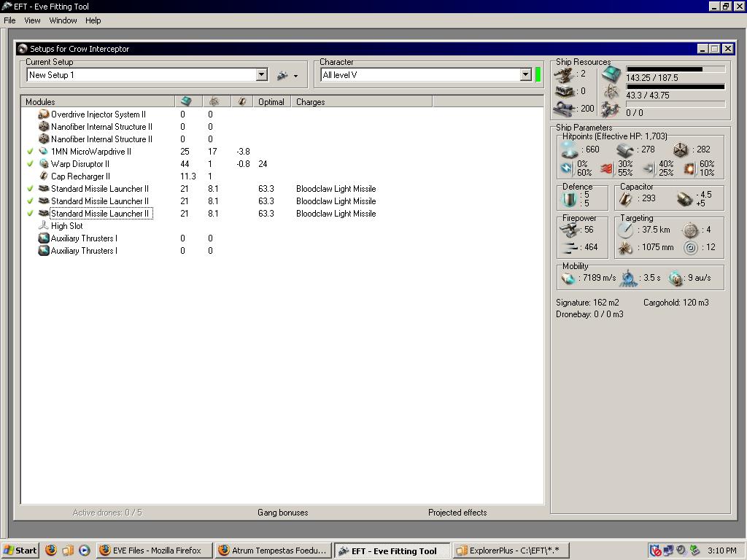Switch to EVE Files - Mozilla Firefox taskbar button
Screen dimensions: 747x560
tap(155, 551)
